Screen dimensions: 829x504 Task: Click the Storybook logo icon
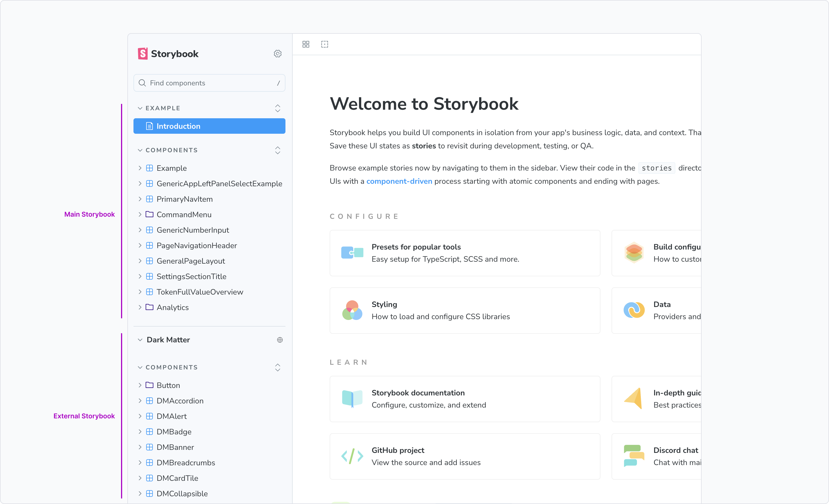coord(142,54)
